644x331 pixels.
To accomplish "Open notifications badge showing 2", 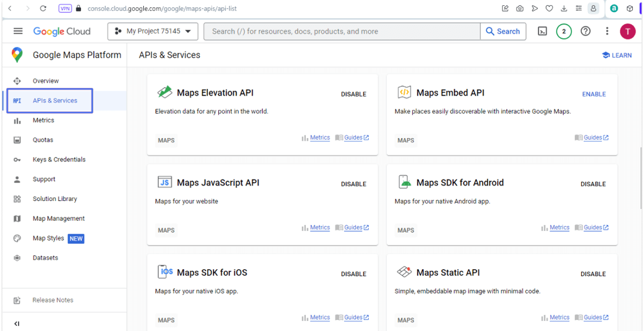I will tap(563, 31).
